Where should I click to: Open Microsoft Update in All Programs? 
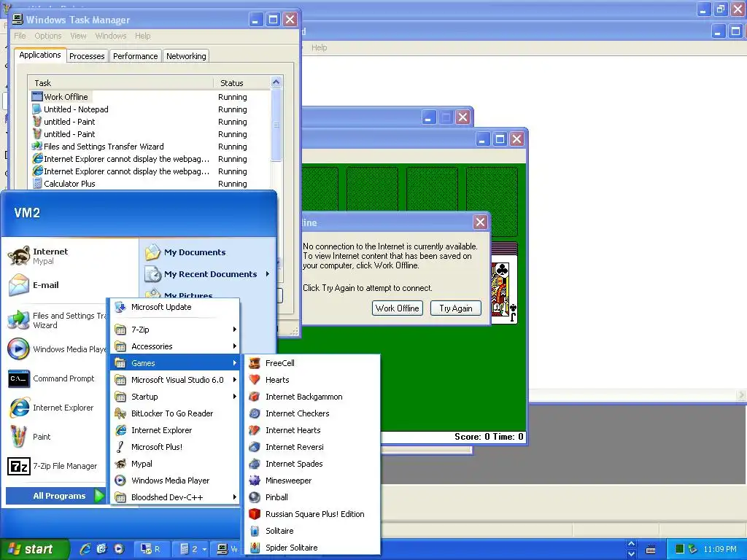174,307
